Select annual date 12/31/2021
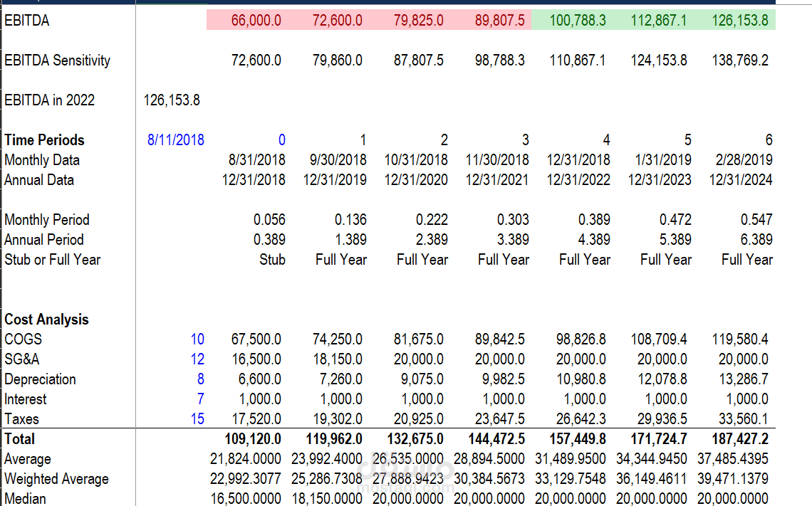 click(x=497, y=179)
